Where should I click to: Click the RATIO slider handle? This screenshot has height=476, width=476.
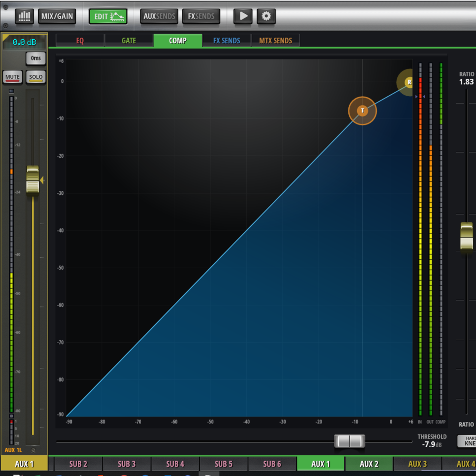pyautogui.click(x=467, y=236)
